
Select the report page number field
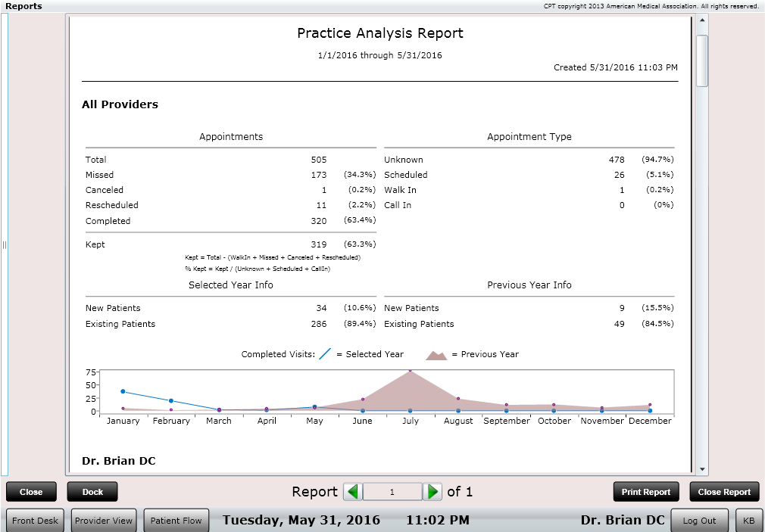click(392, 492)
